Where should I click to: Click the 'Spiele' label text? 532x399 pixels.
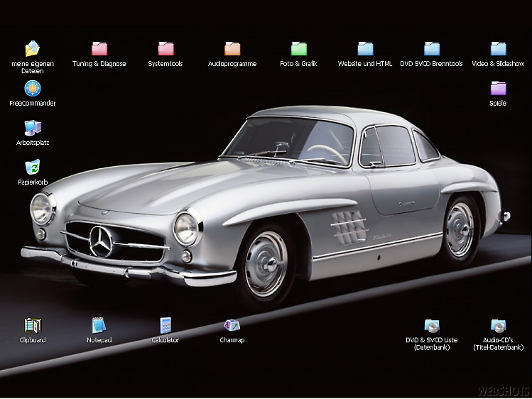[x=498, y=104]
